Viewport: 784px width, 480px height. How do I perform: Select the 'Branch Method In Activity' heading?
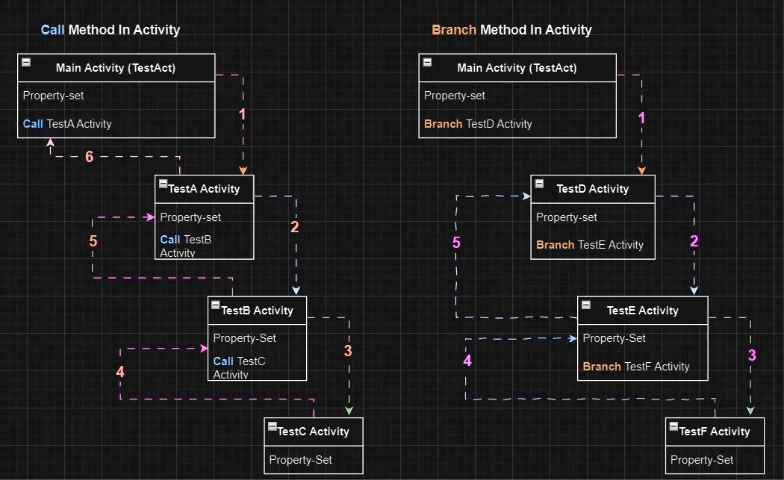click(x=511, y=30)
